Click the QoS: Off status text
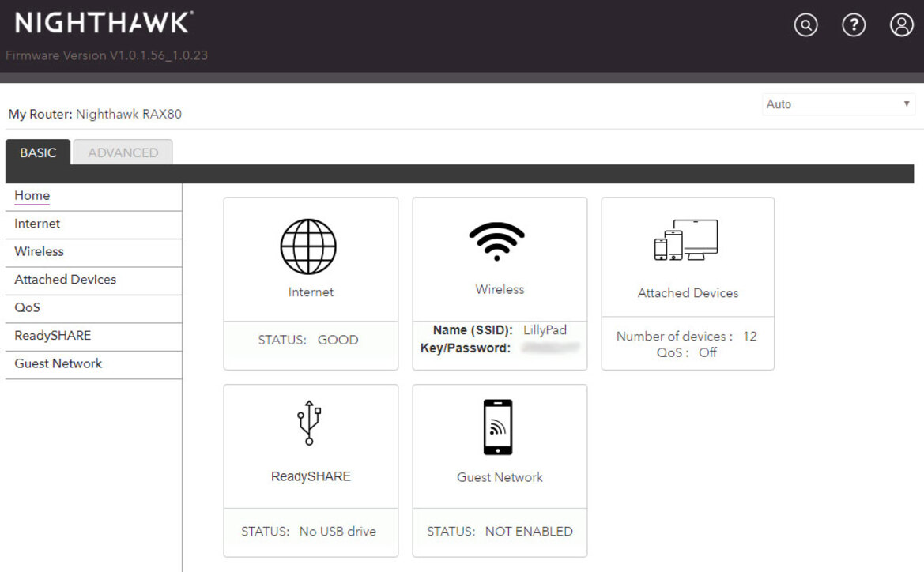924x572 pixels. click(687, 353)
